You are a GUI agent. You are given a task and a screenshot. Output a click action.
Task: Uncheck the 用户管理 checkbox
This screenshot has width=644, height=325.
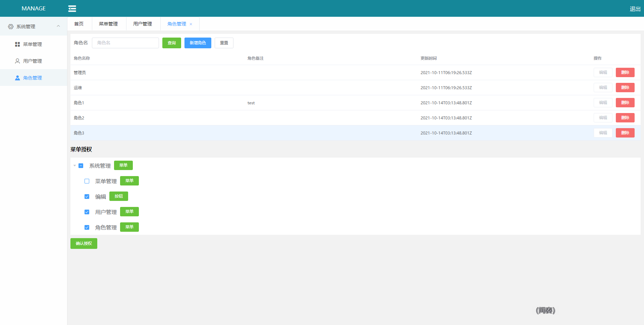point(87,212)
